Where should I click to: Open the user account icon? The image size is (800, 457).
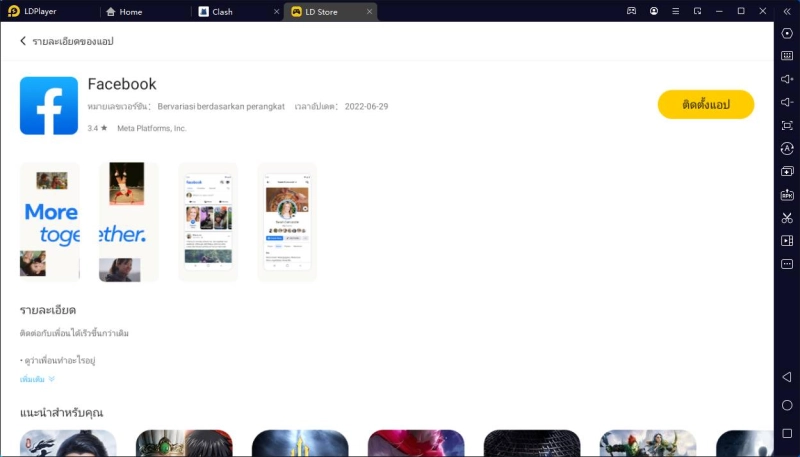654,11
